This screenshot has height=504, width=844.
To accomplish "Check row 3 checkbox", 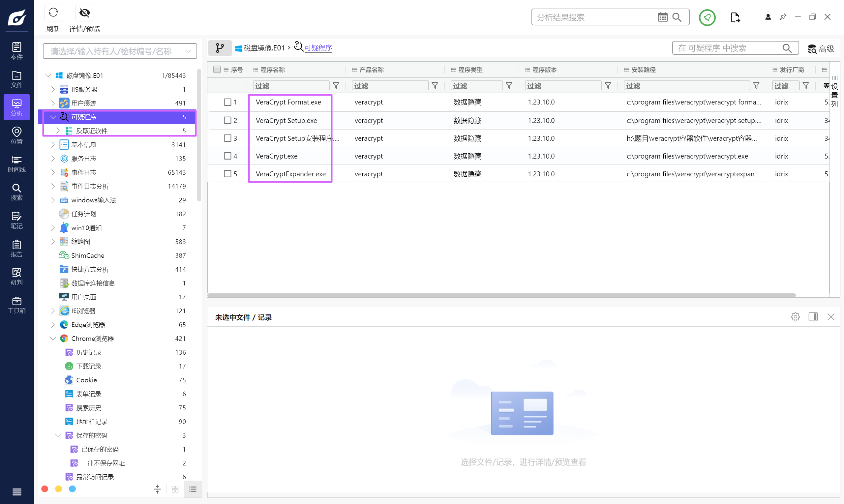I will (x=227, y=138).
